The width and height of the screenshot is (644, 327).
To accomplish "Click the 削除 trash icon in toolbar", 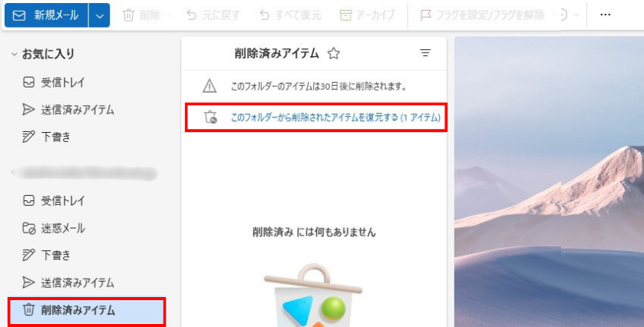I will [x=128, y=15].
